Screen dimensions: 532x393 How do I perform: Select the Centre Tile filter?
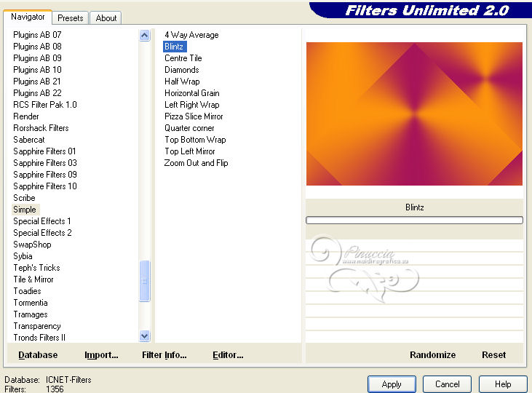(183, 58)
